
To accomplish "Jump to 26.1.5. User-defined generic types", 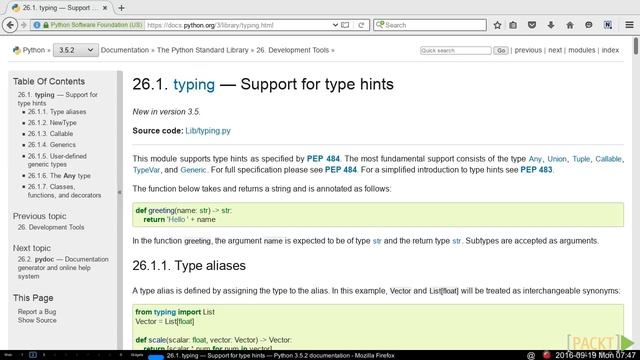I will pyautogui.click(x=57, y=160).
